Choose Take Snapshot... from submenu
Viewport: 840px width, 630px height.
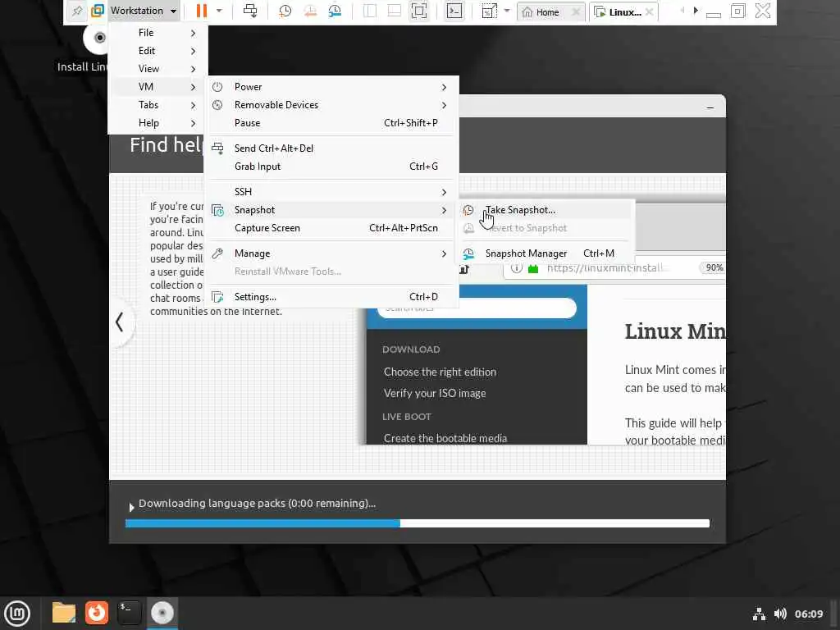tap(546, 210)
